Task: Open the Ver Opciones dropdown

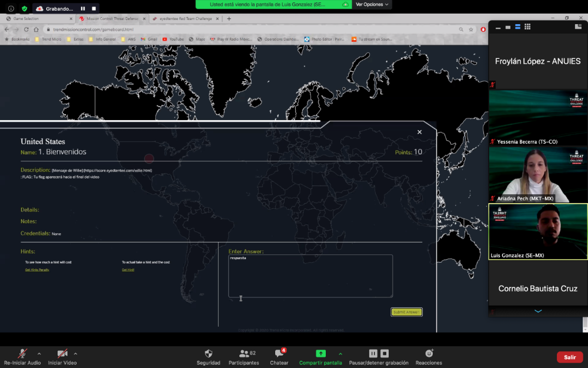Action: pyautogui.click(x=372, y=4)
